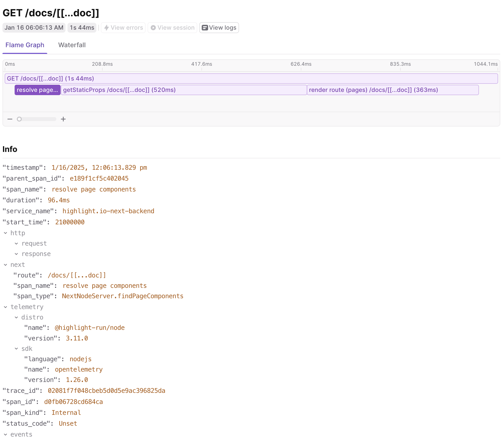The image size is (504, 441).
Task: Select the getStaticProps span in the flame graph
Action: click(183, 90)
